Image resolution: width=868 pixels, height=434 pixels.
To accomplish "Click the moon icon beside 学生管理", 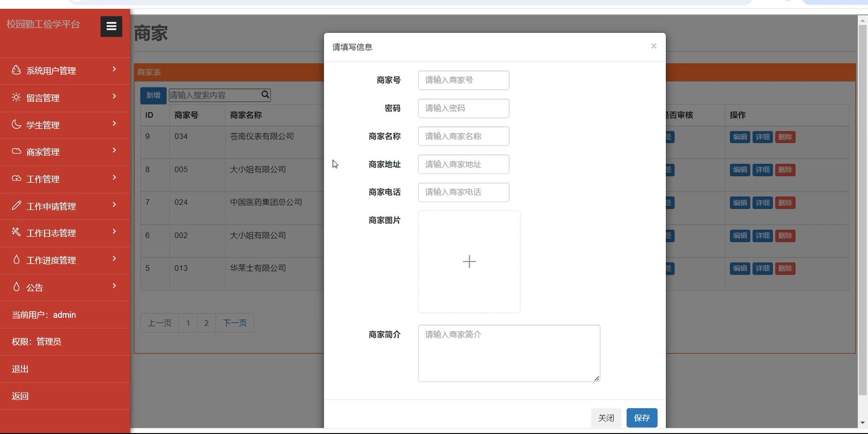I will click(x=16, y=124).
